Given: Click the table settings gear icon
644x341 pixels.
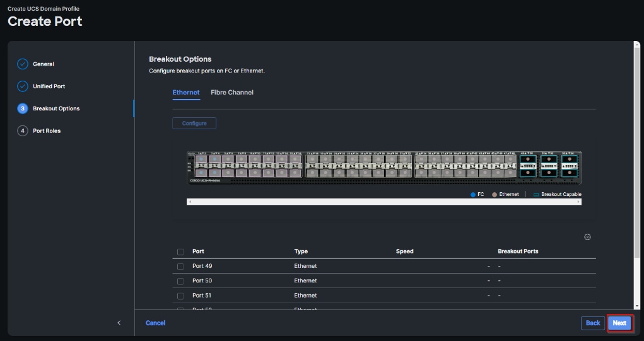Looking at the screenshot, I should pyautogui.click(x=587, y=237).
